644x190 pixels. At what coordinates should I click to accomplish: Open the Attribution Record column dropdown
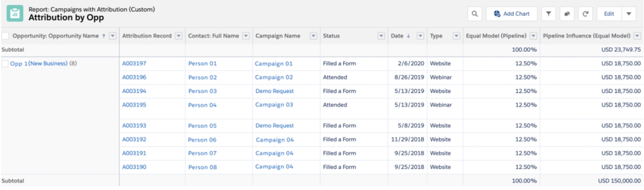click(179, 36)
